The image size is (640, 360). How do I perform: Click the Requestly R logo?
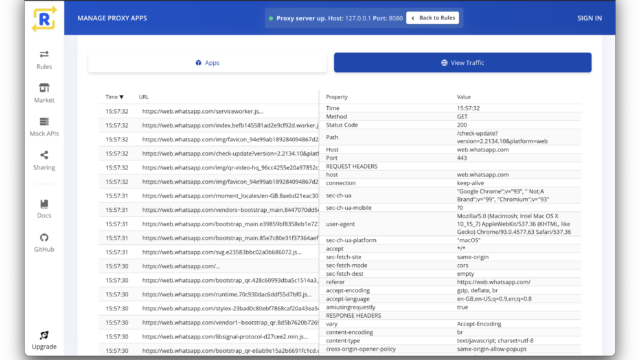pos(44,19)
